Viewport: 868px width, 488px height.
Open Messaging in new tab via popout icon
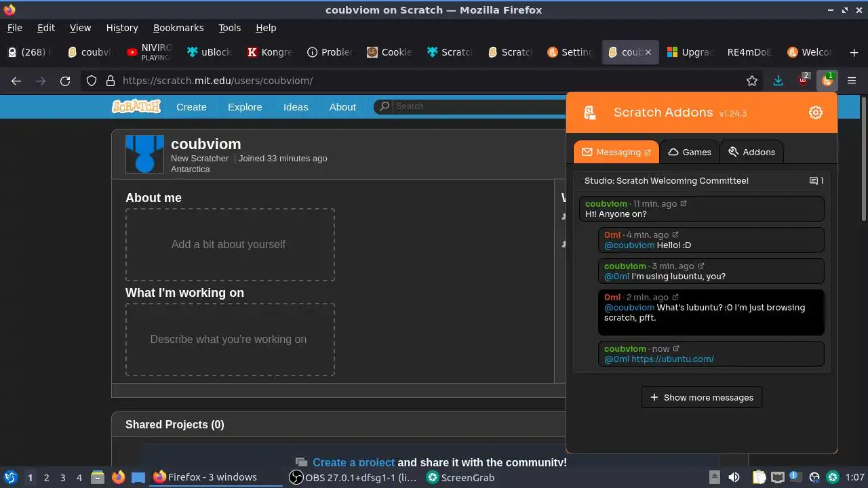click(647, 152)
